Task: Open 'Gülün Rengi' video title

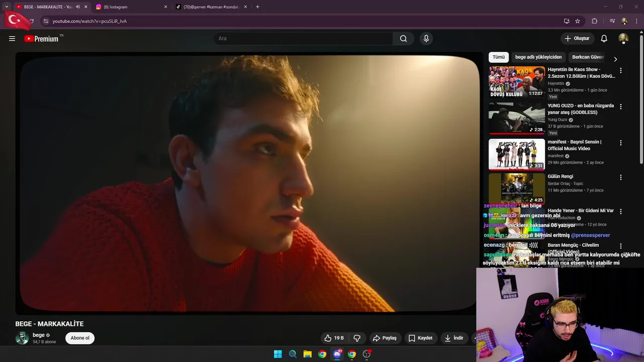Action: [560, 176]
